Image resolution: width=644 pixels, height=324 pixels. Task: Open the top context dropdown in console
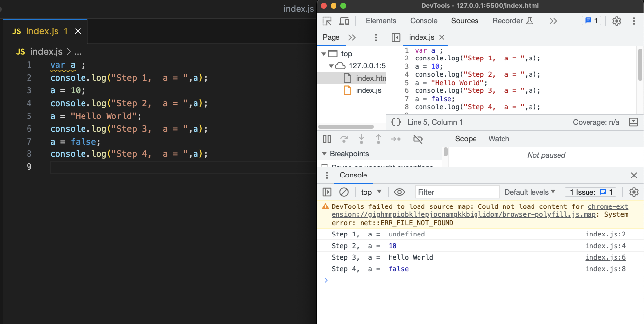coord(371,192)
